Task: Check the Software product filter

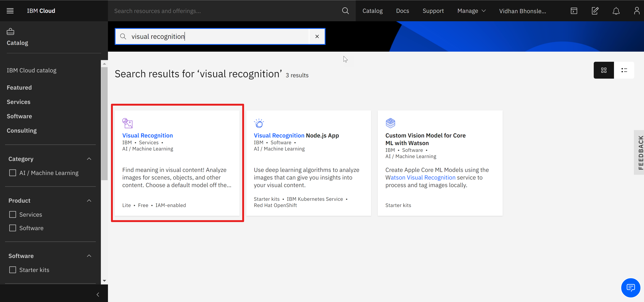Action: (12, 228)
